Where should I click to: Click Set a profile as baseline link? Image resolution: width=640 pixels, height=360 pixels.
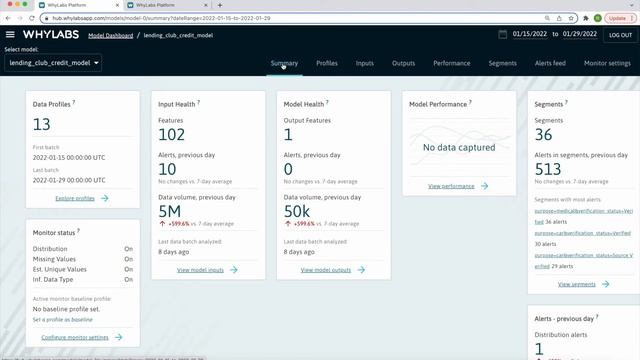[62, 320]
